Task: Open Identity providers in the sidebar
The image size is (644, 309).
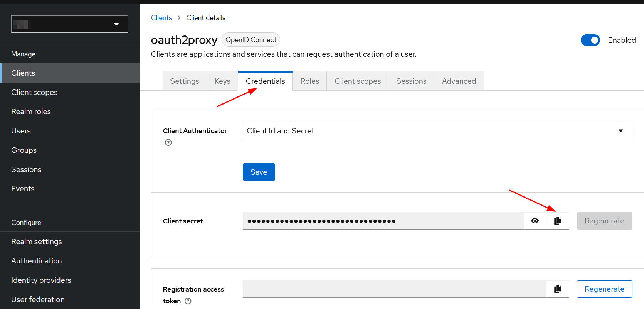Action: point(70,280)
